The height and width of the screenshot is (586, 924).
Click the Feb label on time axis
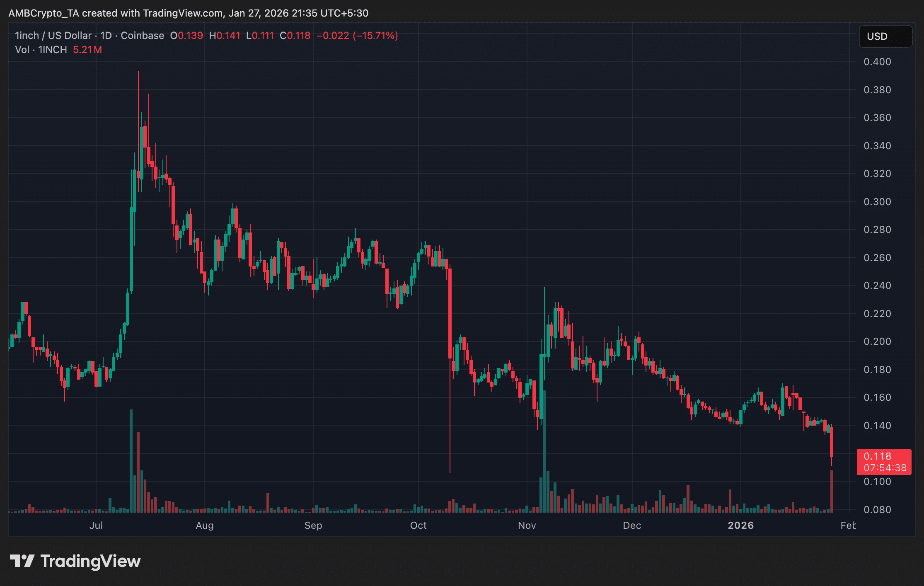coord(848,525)
